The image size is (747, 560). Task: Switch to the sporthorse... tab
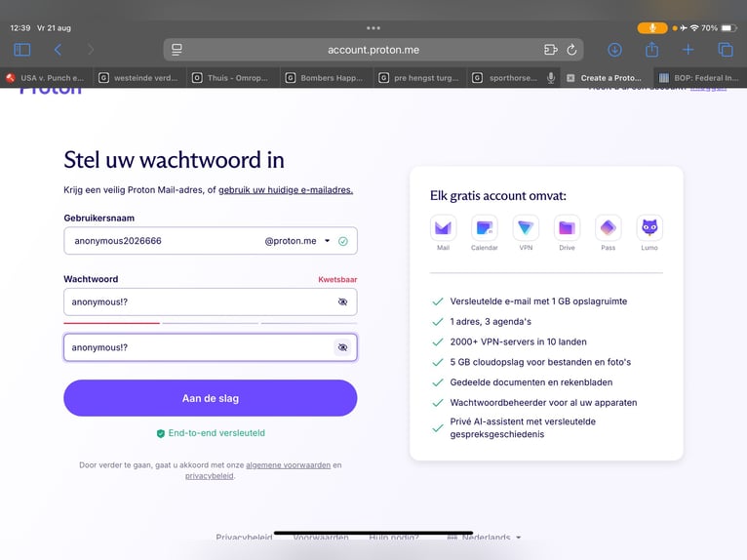coord(512,78)
